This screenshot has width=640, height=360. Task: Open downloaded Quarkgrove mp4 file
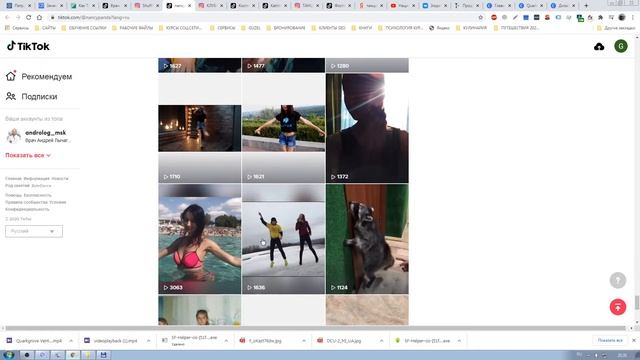pyautogui.click(x=35, y=340)
